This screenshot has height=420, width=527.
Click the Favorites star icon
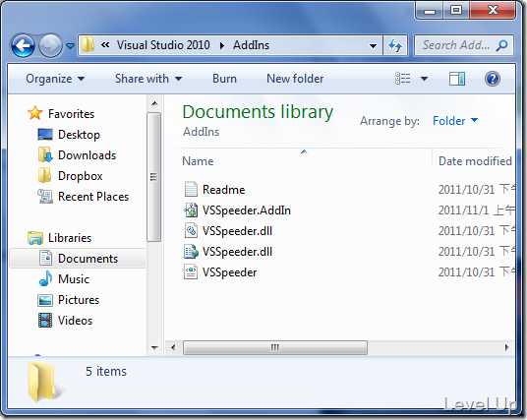(35, 113)
